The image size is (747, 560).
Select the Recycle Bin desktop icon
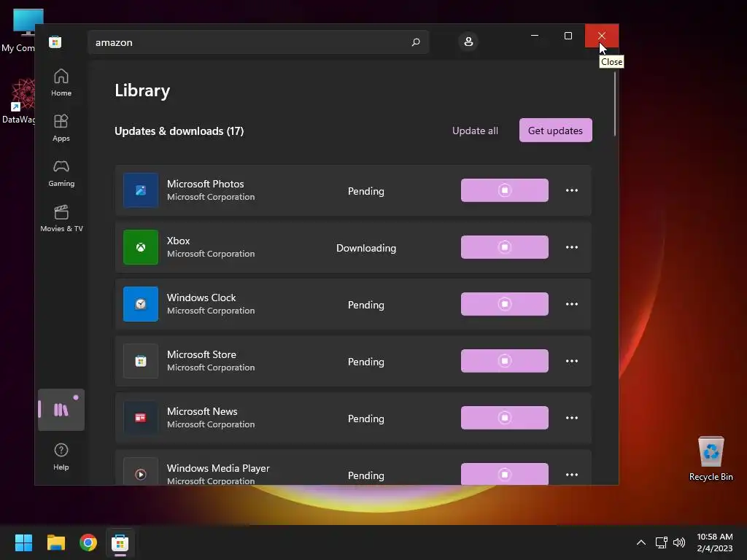click(x=711, y=459)
